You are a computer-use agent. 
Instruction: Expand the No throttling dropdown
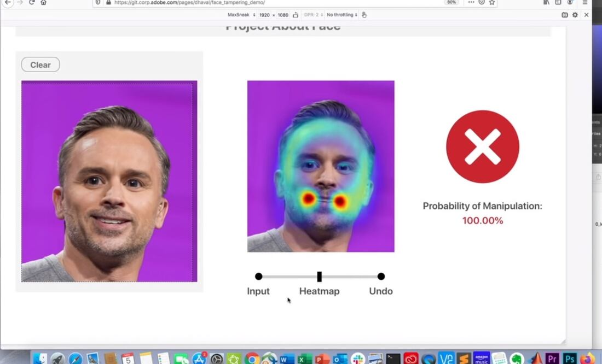(x=342, y=15)
